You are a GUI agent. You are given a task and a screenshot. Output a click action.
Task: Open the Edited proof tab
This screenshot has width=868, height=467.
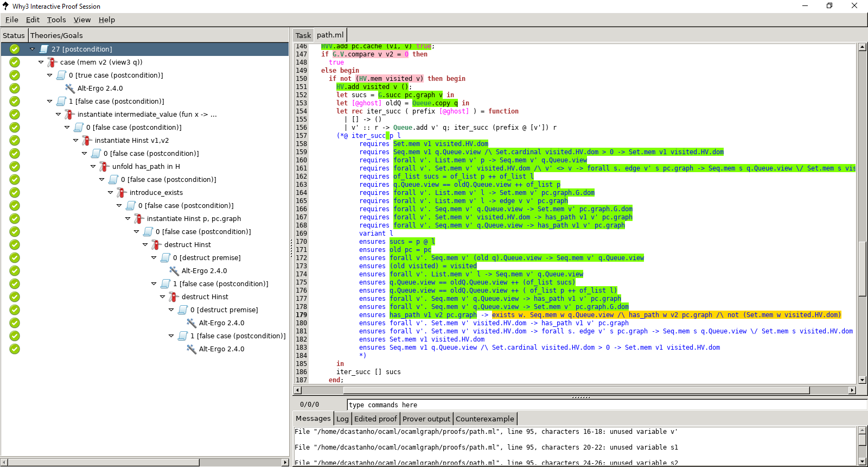click(x=375, y=419)
